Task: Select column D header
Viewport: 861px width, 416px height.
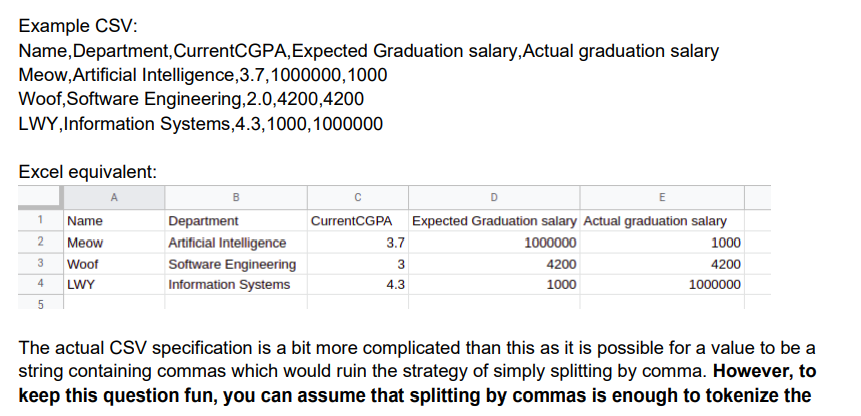Action: pyautogui.click(x=494, y=198)
